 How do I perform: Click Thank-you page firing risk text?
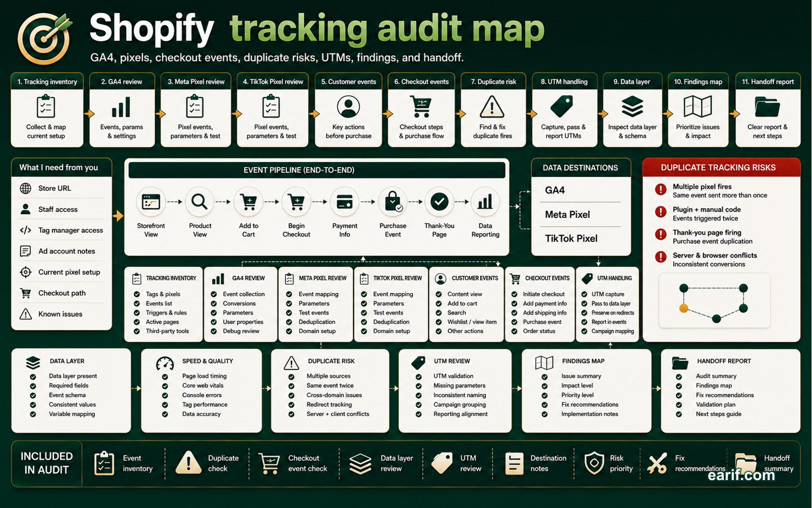(707, 233)
